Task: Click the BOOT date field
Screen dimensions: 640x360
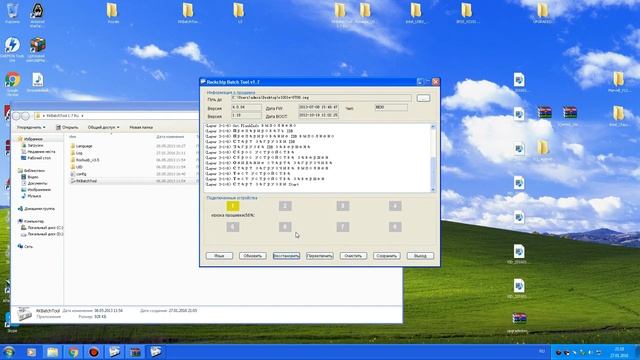Action: click(x=318, y=116)
